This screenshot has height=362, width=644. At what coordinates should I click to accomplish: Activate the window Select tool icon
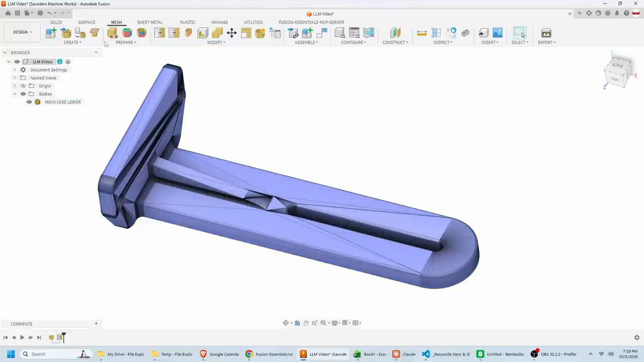click(x=520, y=33)
